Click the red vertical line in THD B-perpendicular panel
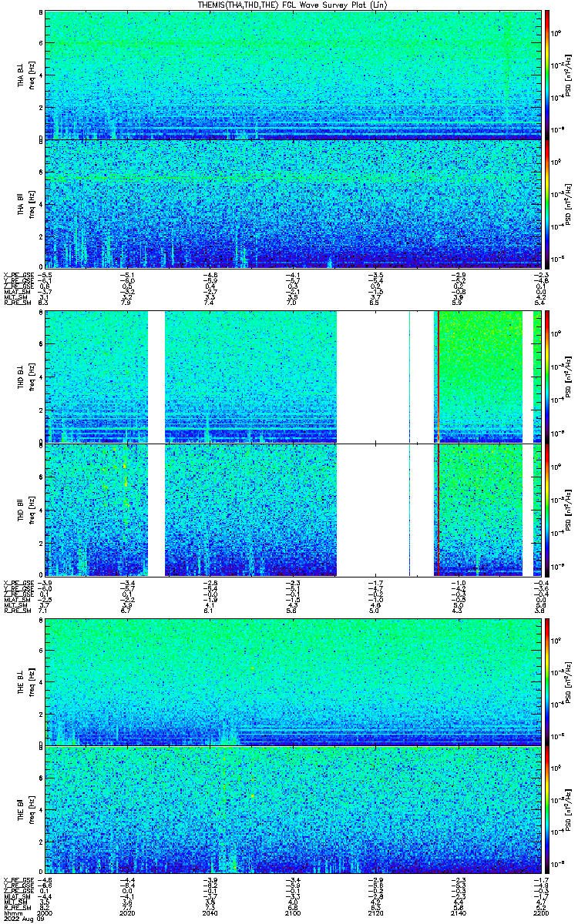The height and width of the screenshot is (924, 578). tap(438, 377)
